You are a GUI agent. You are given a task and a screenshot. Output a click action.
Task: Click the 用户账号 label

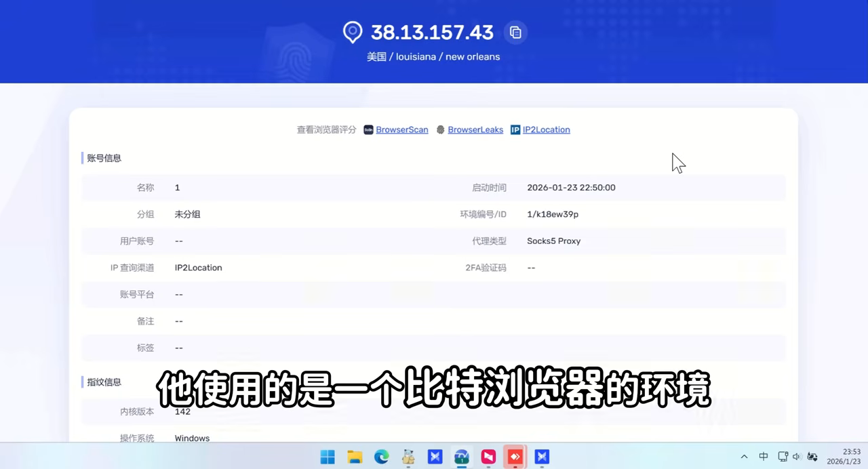tap(137, 241)
